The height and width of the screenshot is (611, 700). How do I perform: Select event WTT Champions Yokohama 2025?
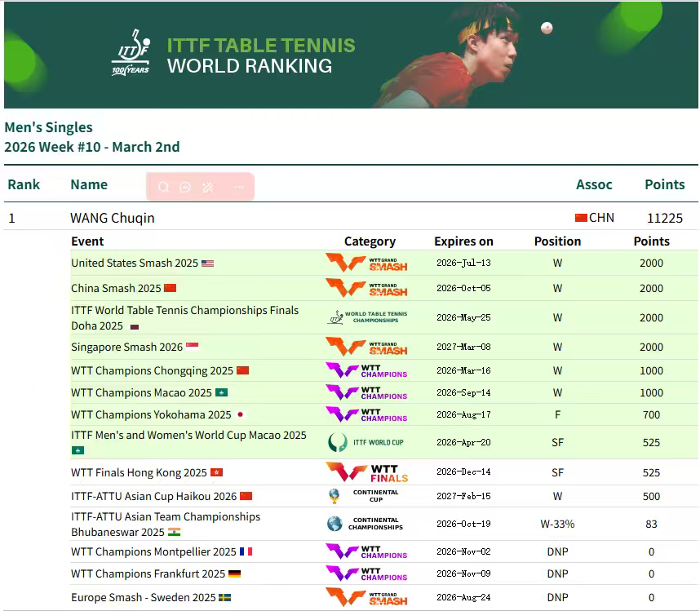(x=151, y=414)
